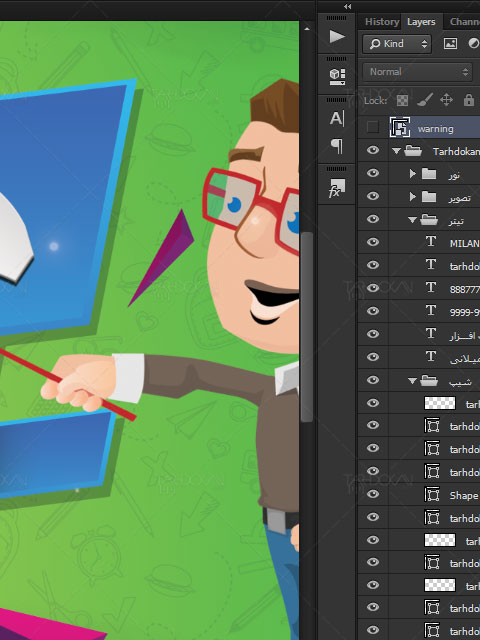Lock all padlock icon
This screenshot has height=640, width=480.
(x=469, y=100)
